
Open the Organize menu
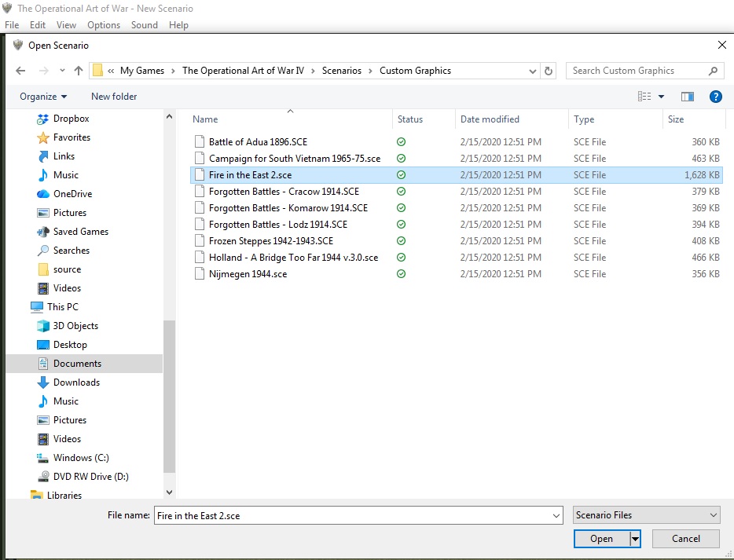click(x=43, y=97)
